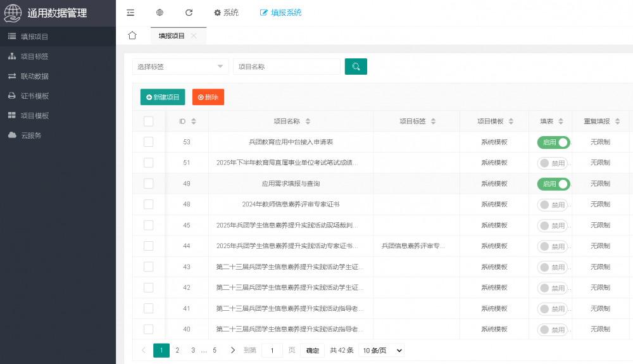Click the refresh icon in top toolbar
The image size is (633, 364).
[x=189, y=13]
